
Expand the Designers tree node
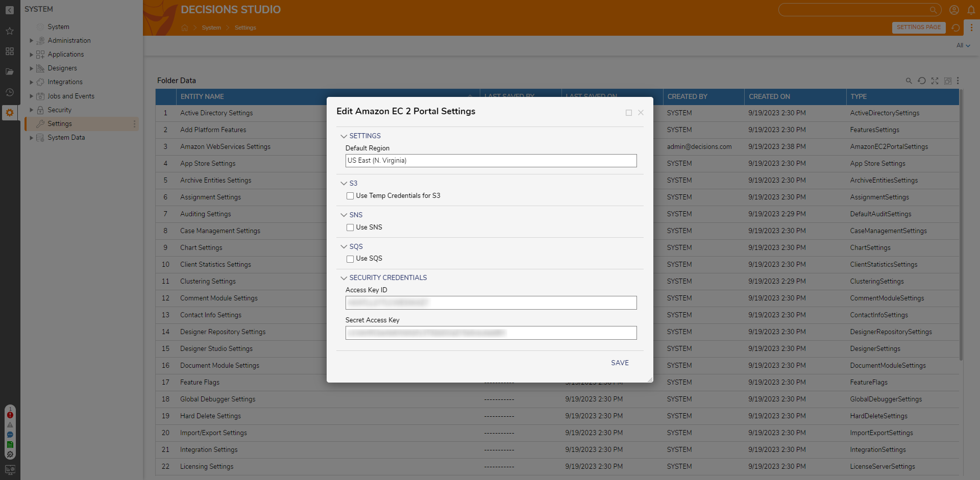[31, 68]
